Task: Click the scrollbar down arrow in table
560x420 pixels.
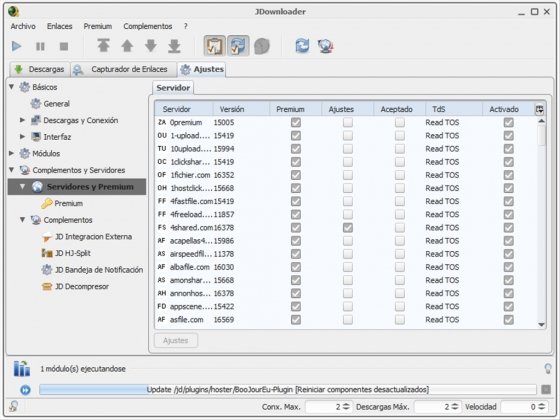Action: (541, 325)
